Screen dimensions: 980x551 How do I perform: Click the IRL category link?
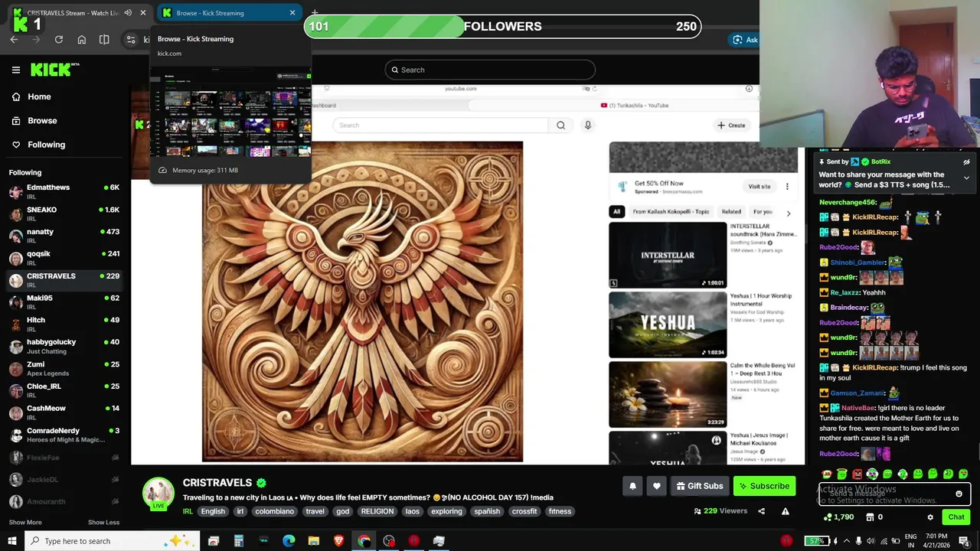(x=188, y=511)
